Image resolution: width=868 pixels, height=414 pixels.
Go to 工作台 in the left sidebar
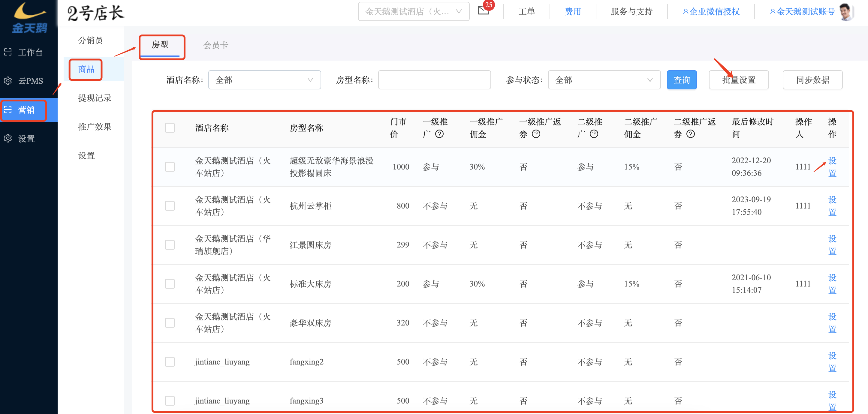click(x=29, y=52)
